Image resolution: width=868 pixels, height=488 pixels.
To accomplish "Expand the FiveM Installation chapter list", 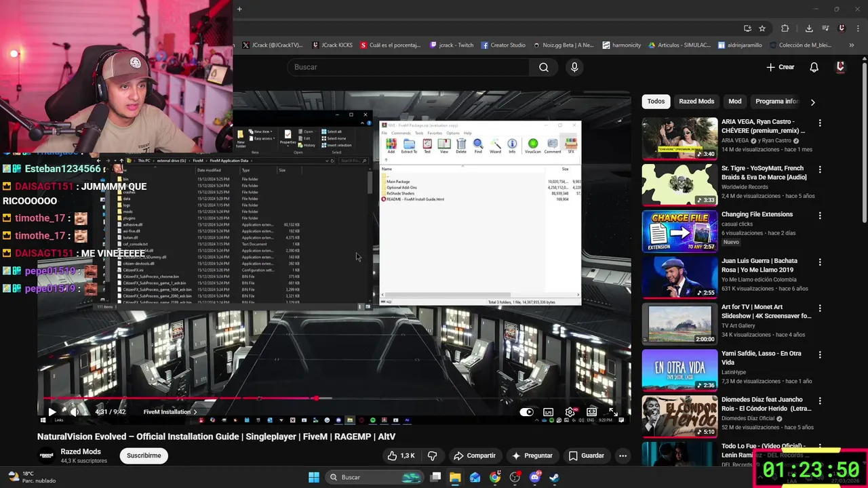I will [x=170, y=411].
